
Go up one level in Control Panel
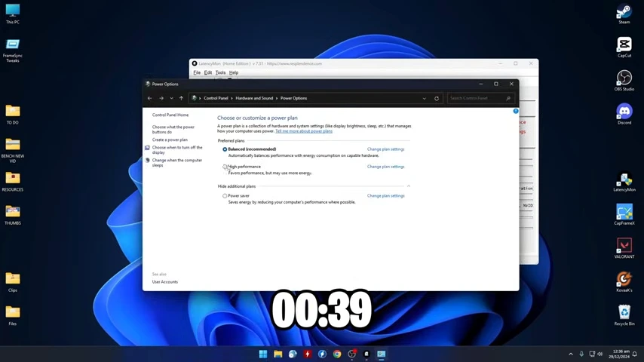pos(181,98)
